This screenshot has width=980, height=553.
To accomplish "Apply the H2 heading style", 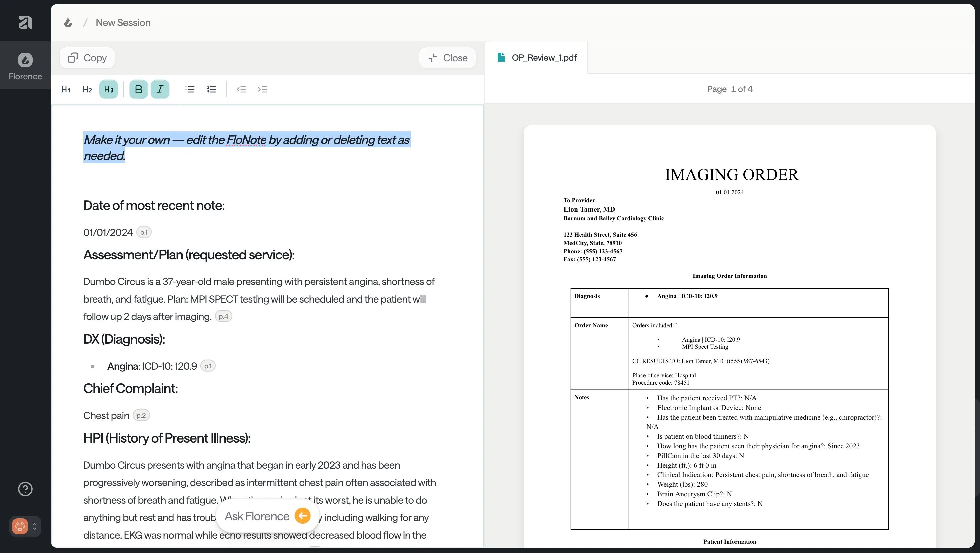I will click(x=87, y=89).
